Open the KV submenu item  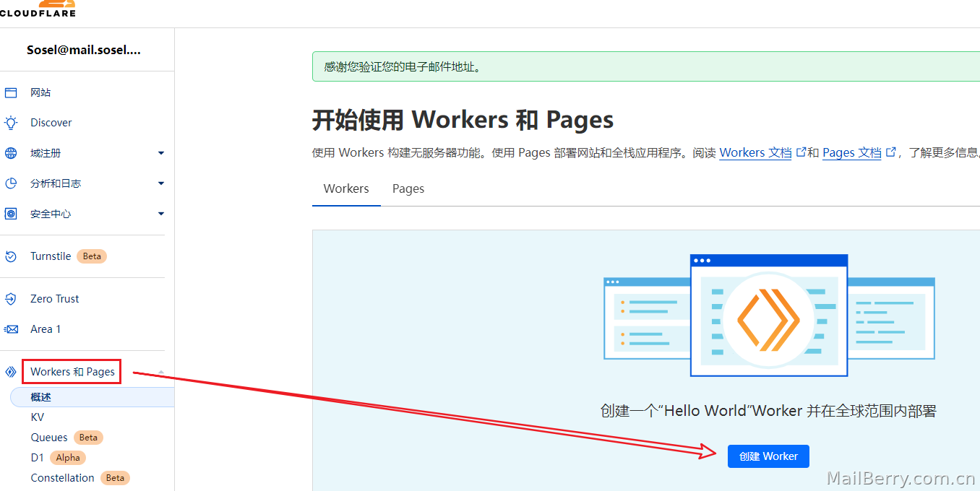(x=38, y=417)
